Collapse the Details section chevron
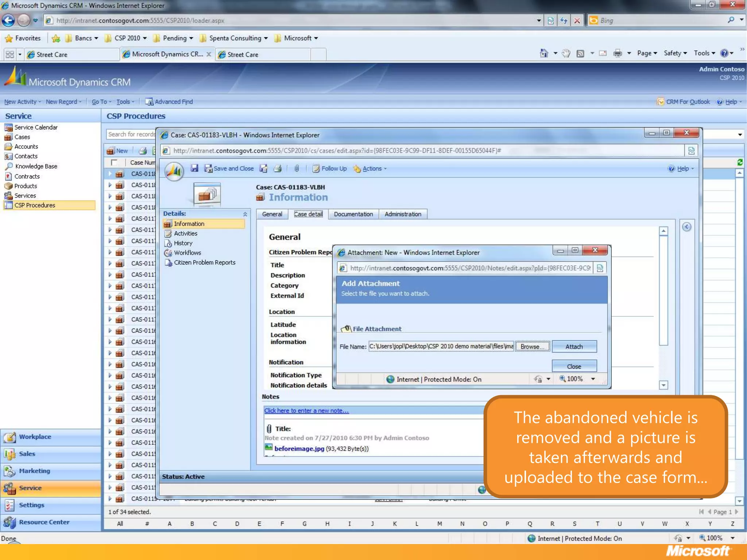 click(245, 214)
